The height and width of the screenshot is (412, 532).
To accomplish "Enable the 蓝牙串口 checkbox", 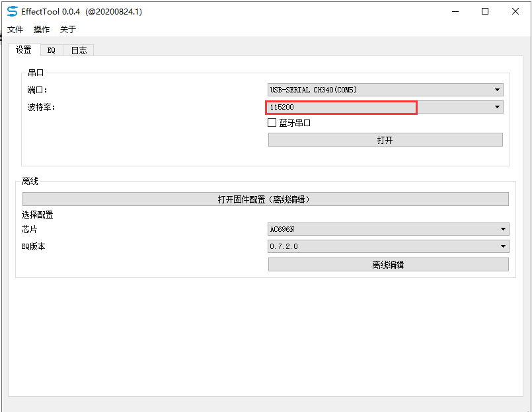I will [x=272, y=123].
